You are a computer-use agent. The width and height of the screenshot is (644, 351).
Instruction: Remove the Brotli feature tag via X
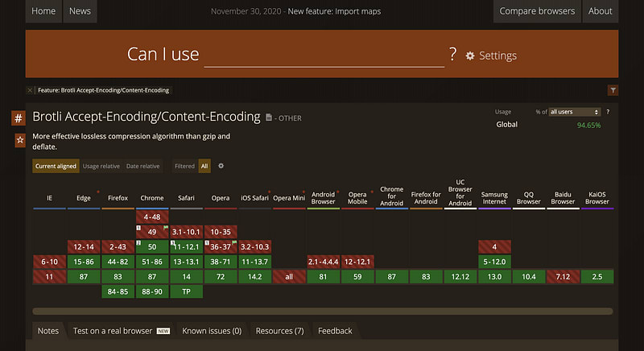(x=30, y=90)
